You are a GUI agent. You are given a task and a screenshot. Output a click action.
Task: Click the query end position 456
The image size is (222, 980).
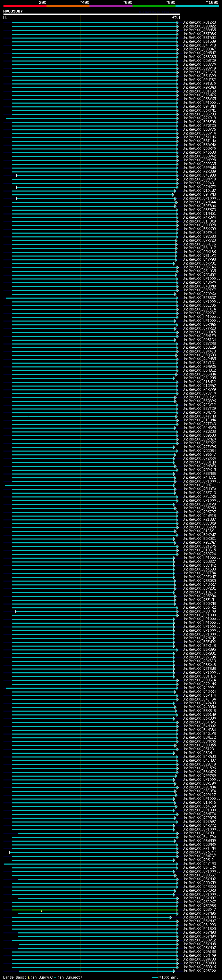pos(175,17)
